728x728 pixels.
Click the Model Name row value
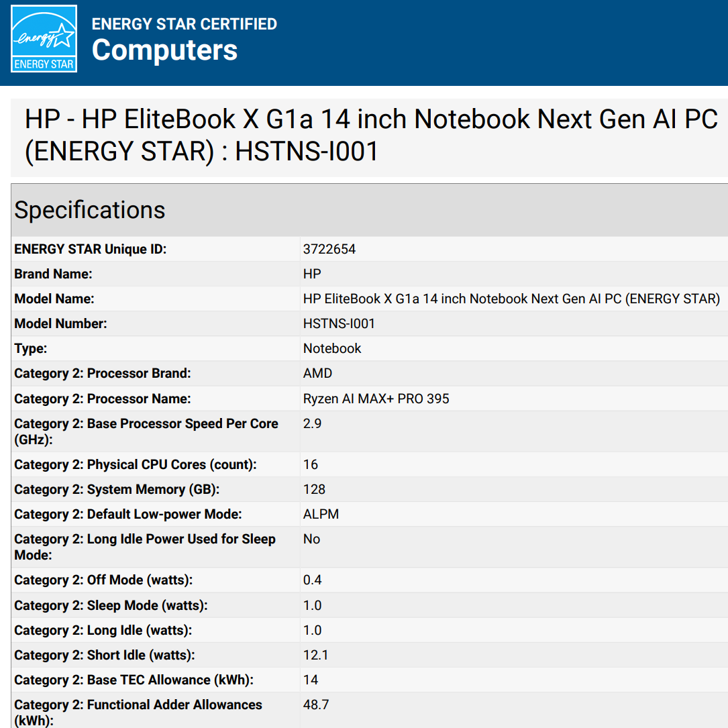511,299
